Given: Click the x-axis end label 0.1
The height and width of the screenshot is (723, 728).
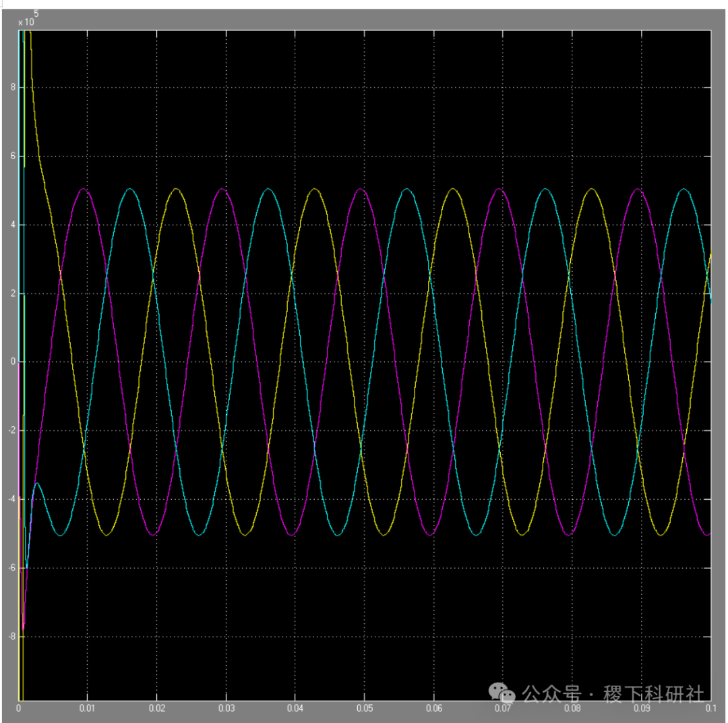Looking at the screenshot, I should [711, 708].
